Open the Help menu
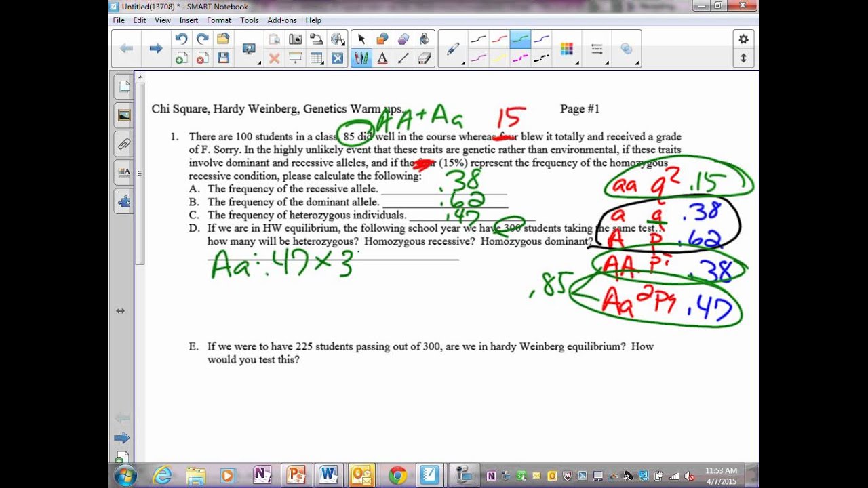This screenshot has height=488, width=868. pos(313,20)
